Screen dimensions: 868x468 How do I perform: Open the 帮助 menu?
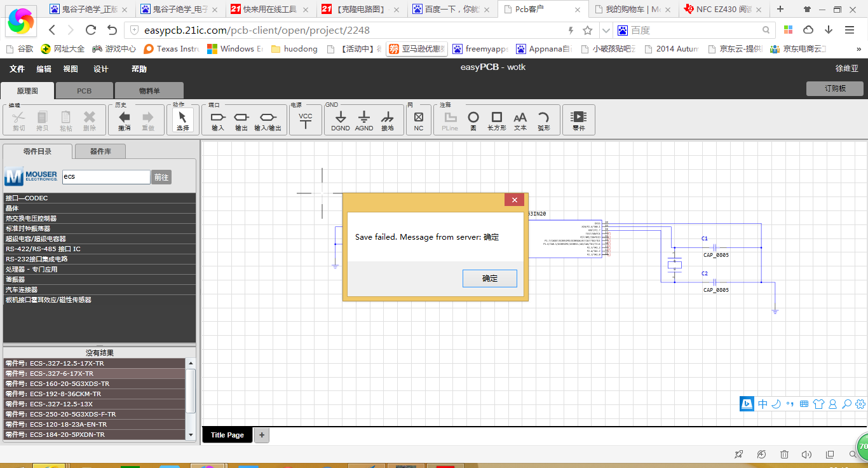pyautogui.click(x=139, y=69)
